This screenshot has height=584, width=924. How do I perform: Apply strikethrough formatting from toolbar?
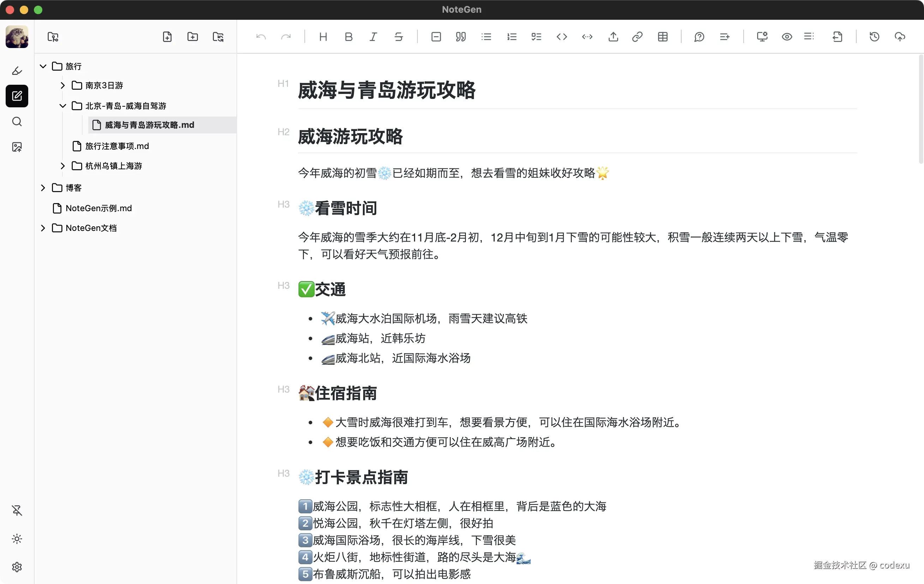coord(399,37)
